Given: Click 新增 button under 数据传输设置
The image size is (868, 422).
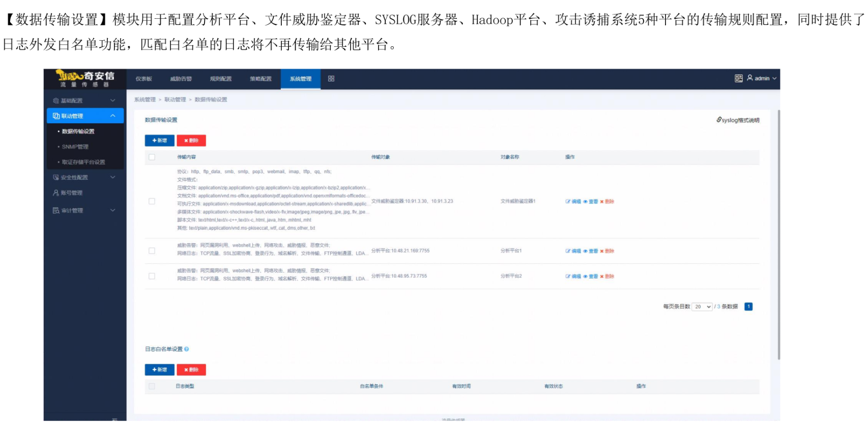Looking at the screenshot, I should (x=159, y=140).
